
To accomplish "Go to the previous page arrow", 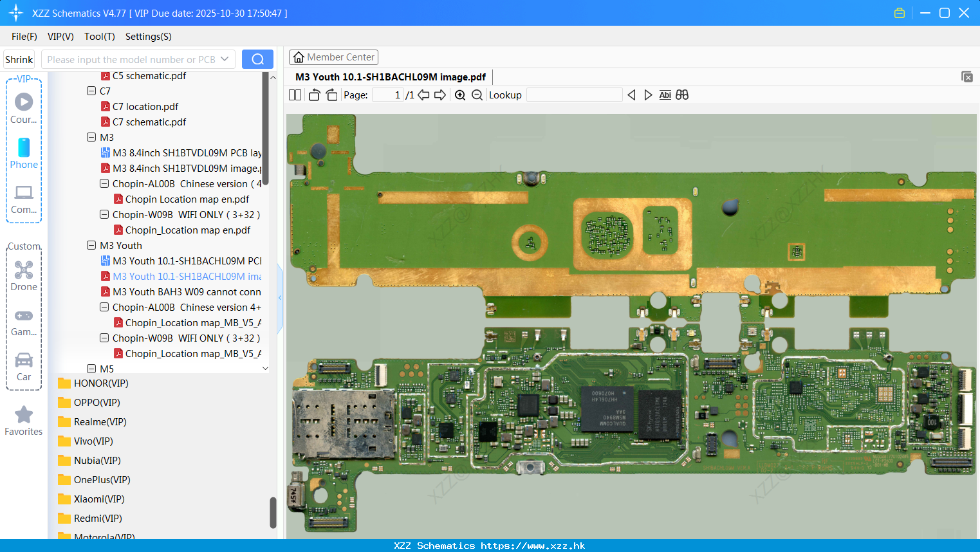I will 423,95.
